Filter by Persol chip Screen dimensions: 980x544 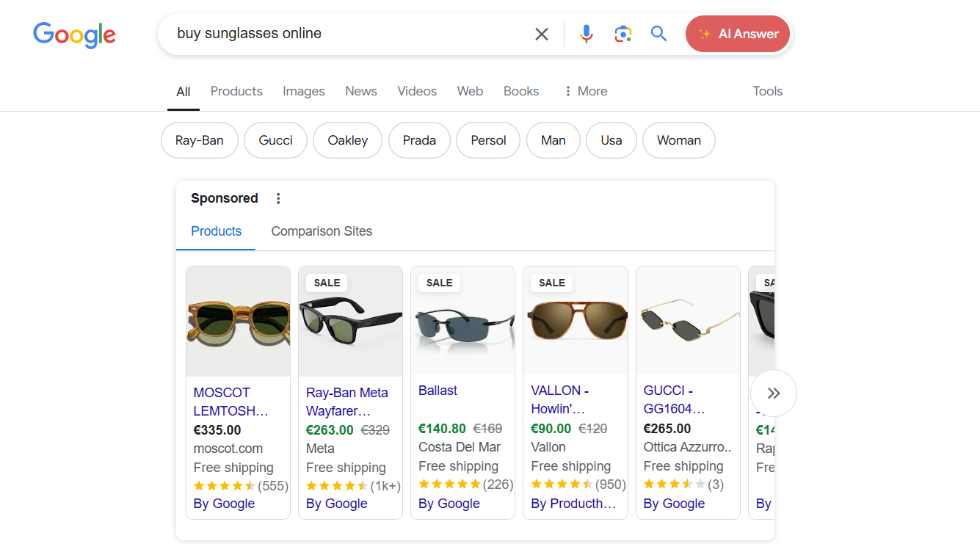point(488,140)
